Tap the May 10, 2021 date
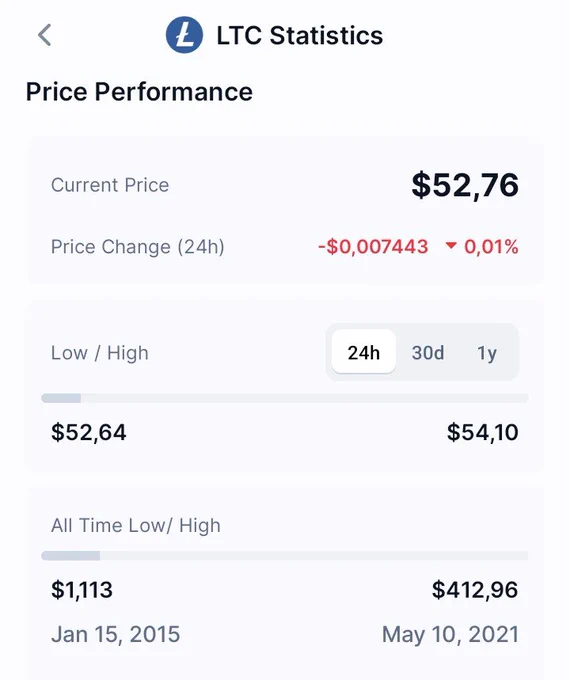The image size is (570, 680). (450, 635)
